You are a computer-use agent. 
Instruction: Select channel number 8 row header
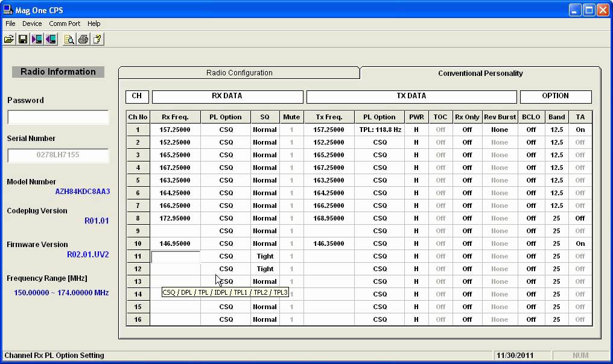point(138,218)
